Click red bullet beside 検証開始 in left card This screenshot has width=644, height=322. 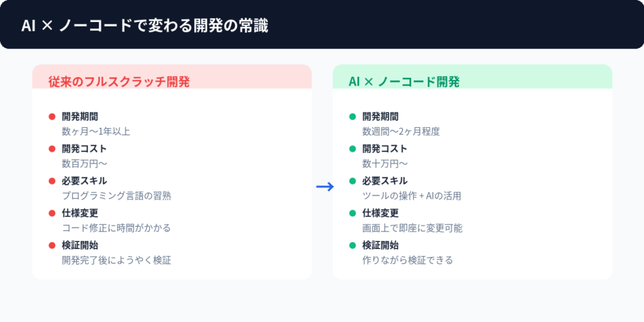tap(52, 245)
